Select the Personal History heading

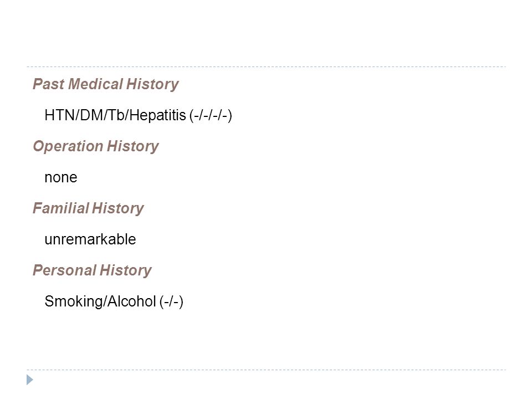coord(92,270)
